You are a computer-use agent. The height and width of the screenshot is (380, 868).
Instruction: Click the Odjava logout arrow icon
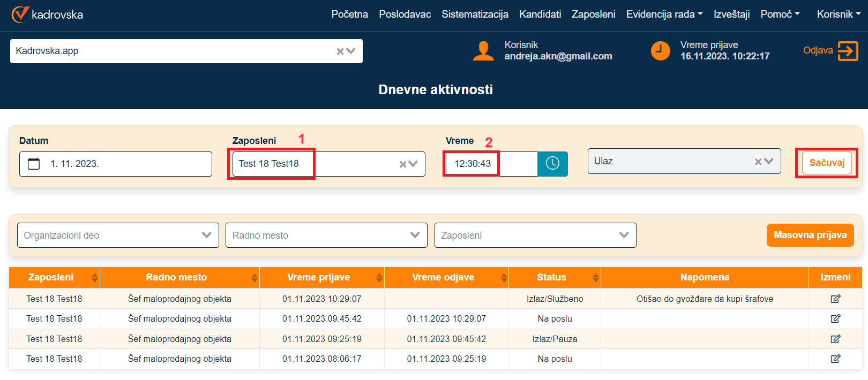pyautogui.click(x=848, y=51)
